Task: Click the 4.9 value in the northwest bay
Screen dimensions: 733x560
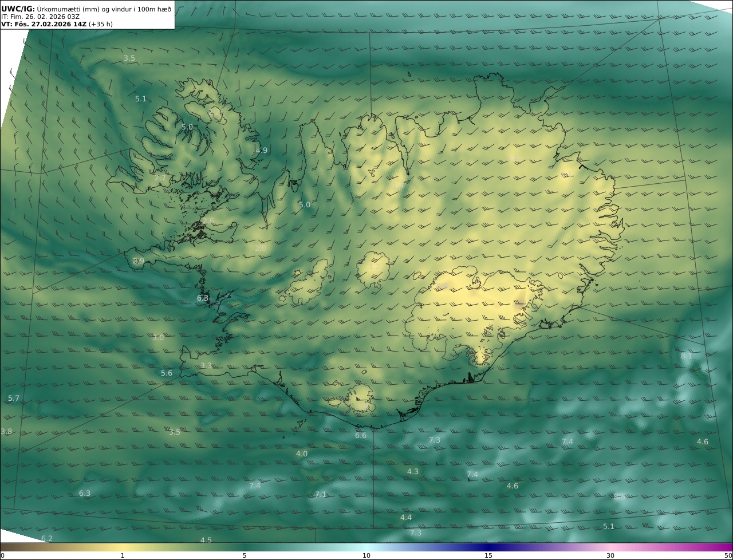Action: point(262,151)
